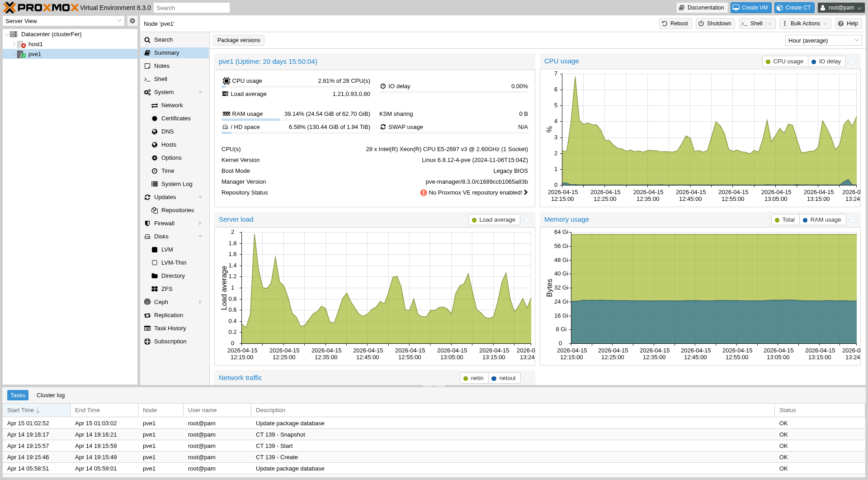Click the gear icon beside Server View
The image size is (868, 480).
[132, 21]
